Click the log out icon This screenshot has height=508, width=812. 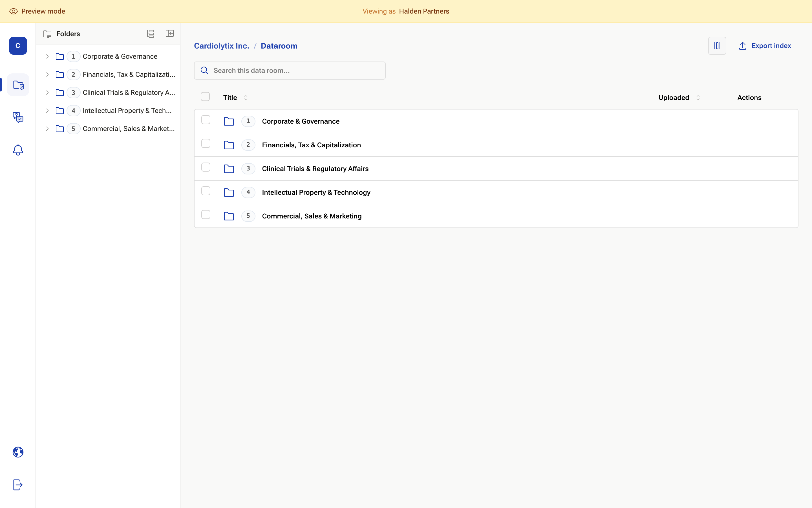tap(18, 485)
